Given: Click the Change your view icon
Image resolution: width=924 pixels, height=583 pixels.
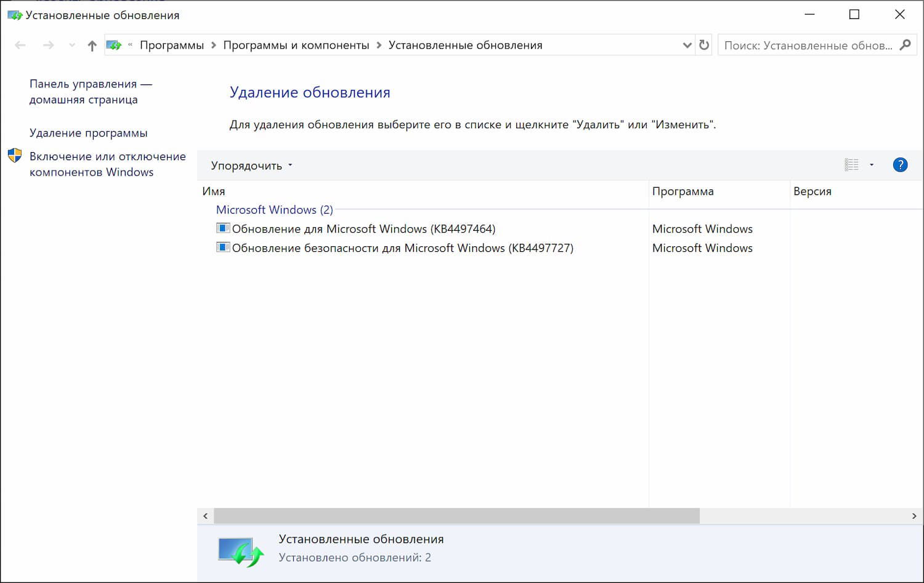Looking at the screenshot, I should 852,164.
